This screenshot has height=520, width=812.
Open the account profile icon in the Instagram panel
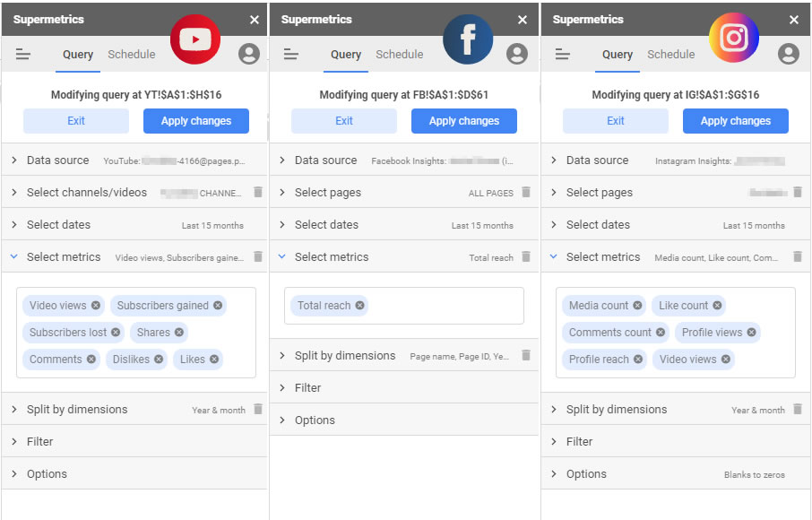tap(788, 54)
